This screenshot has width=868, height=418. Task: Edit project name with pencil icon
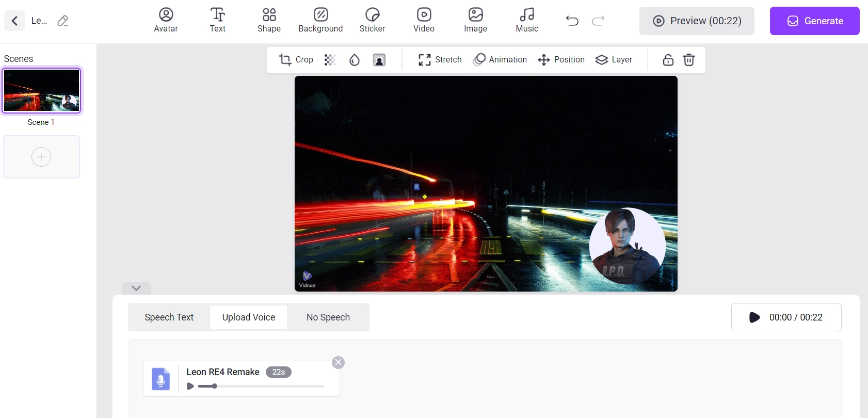pos(63,21)
